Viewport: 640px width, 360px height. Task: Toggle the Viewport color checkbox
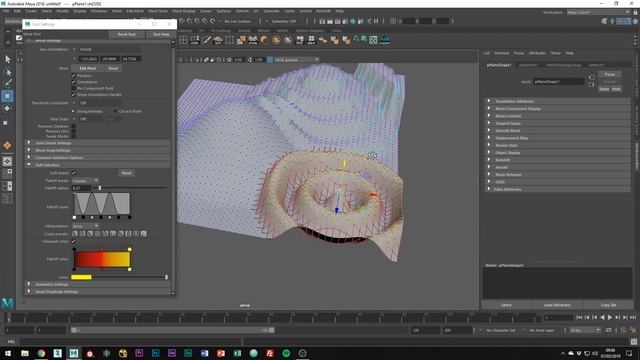74,241
